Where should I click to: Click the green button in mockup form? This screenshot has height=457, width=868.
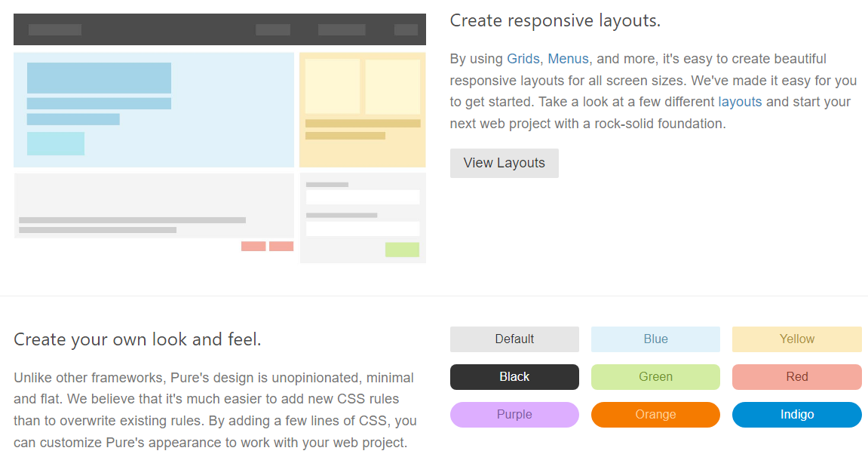[x=402, y=250]
